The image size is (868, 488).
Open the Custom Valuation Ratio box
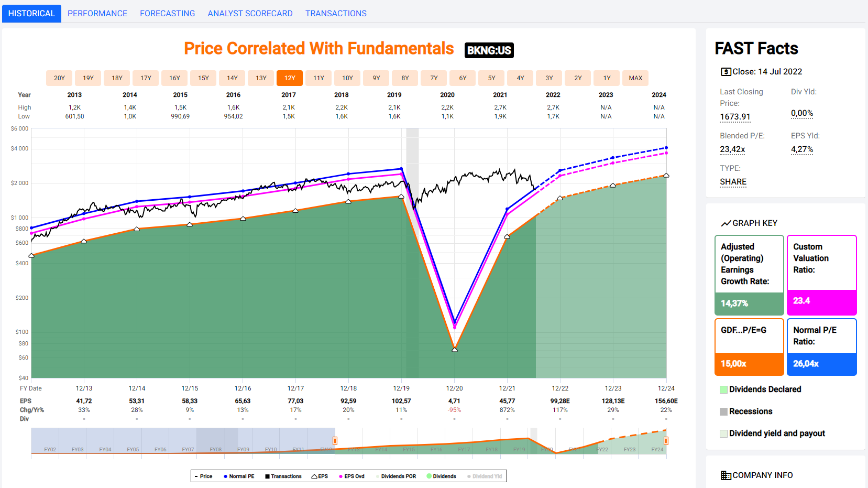tap(821, 275)
